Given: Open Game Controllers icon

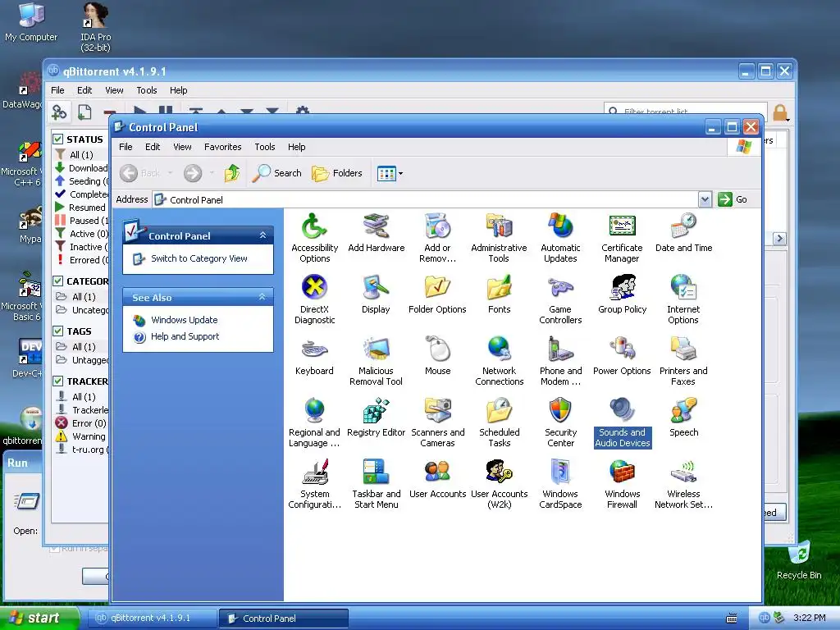Looking at the screenshot, I should pyautogui.click(x=560, y=299).
